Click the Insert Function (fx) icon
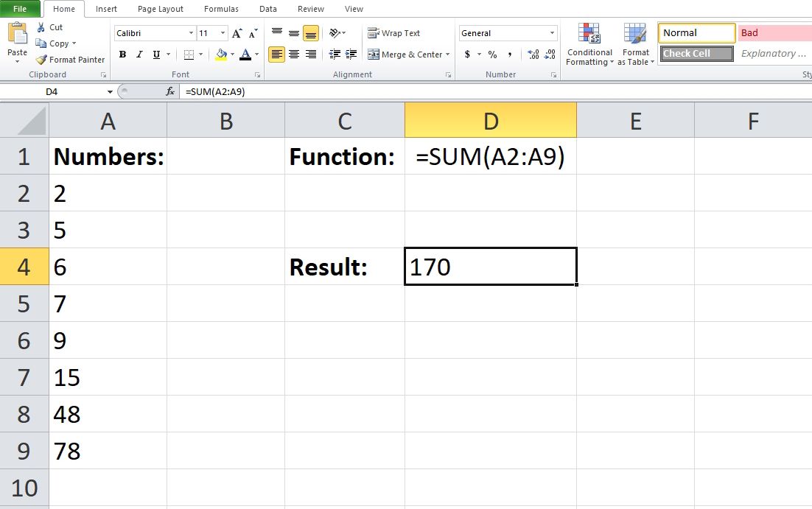This screenshot has height=509, width=812. [170, 91]
